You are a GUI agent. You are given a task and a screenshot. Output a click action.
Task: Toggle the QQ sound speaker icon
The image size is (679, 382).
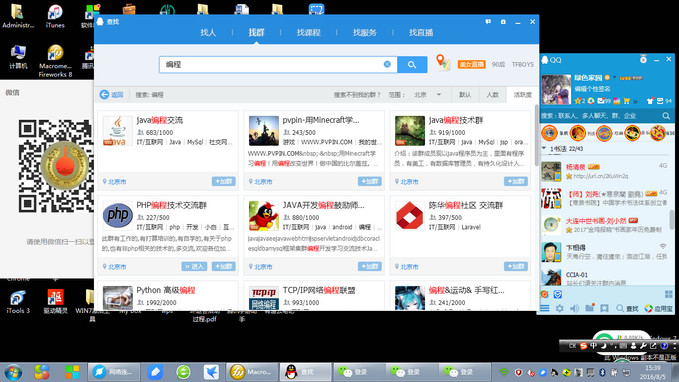[x=574, y=308]
